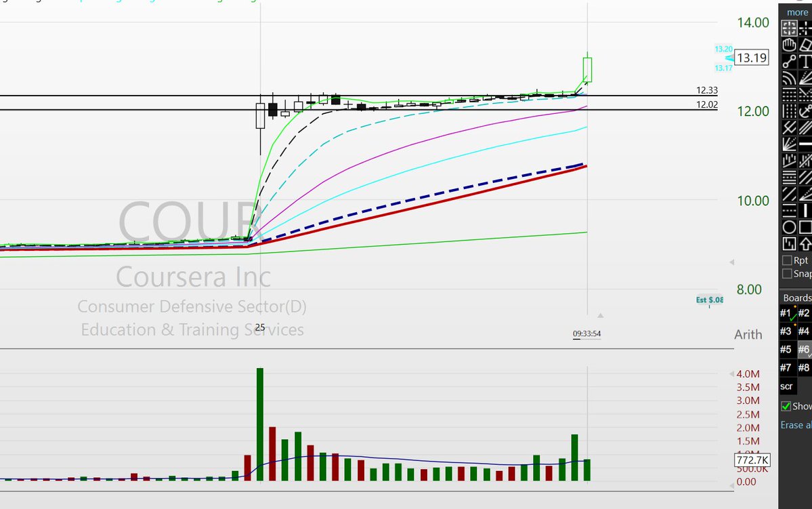This screenshot has width=812, height=509.
Task: Select the eraser tool
Action: click(x=805, y=45)
